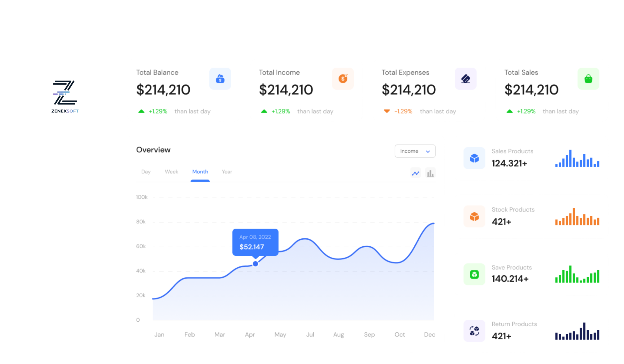Click the Save Products green box icon

tap(474, 274)
